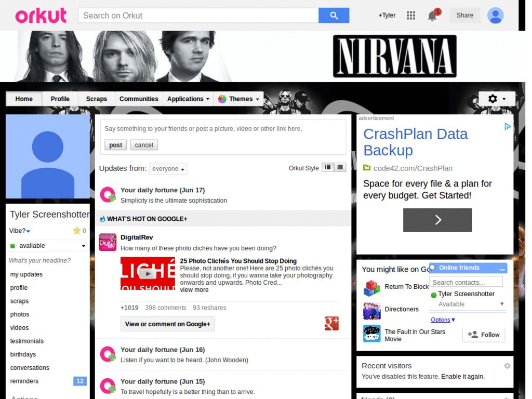Click The Fault in Our Stars icon
Image resolution: width=532 pixels, height=399 pixels.
[372, 334]
